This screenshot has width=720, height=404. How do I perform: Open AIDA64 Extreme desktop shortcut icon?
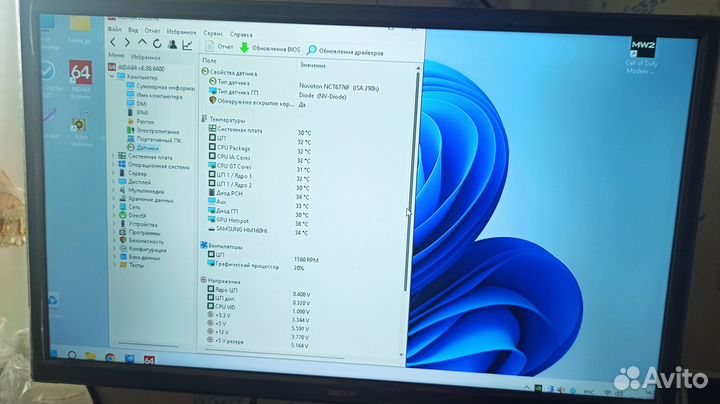[81, 73]
